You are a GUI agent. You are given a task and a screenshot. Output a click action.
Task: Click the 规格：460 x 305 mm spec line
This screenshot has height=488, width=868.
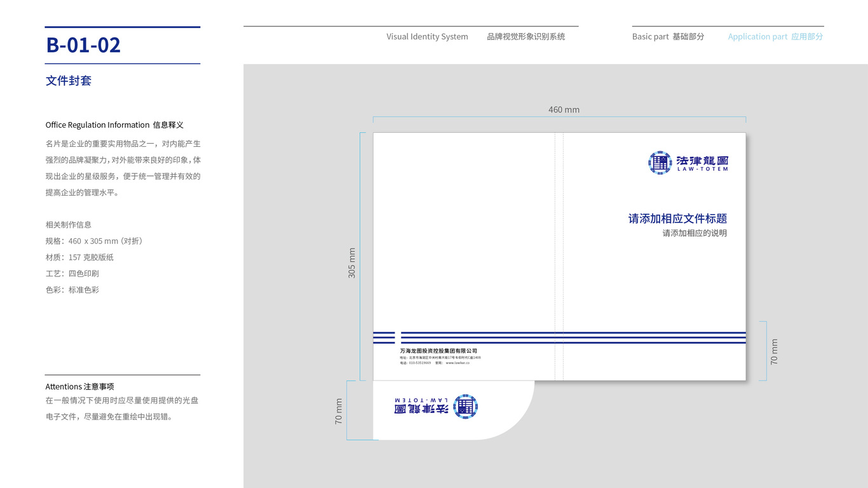pyautogui.click(x=95, y=241)
